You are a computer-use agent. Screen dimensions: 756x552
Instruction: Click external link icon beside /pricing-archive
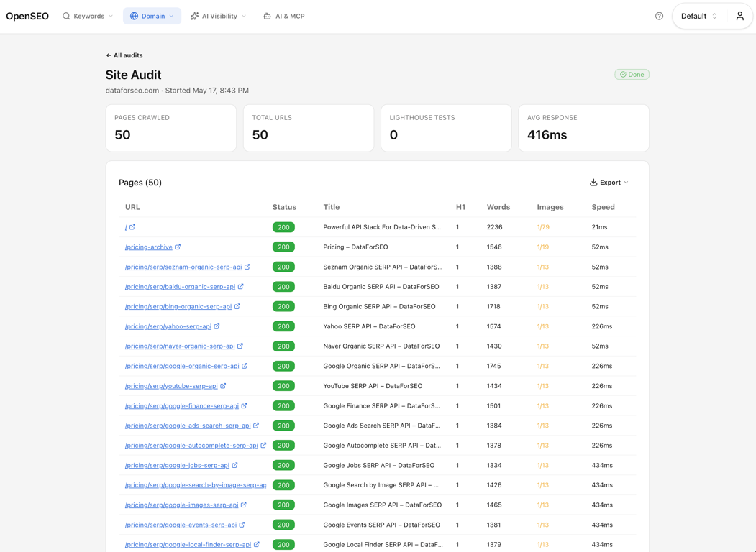click(x=178, y=247)
